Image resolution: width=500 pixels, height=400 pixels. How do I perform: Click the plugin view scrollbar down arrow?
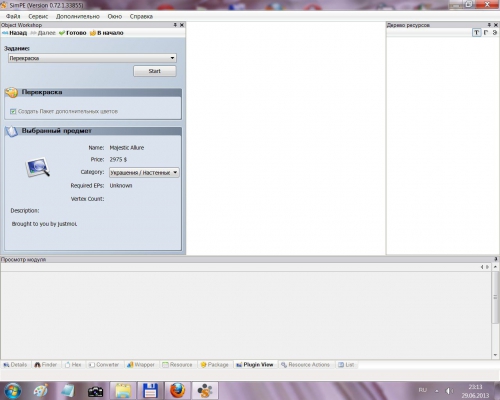(x=495, y=355)
